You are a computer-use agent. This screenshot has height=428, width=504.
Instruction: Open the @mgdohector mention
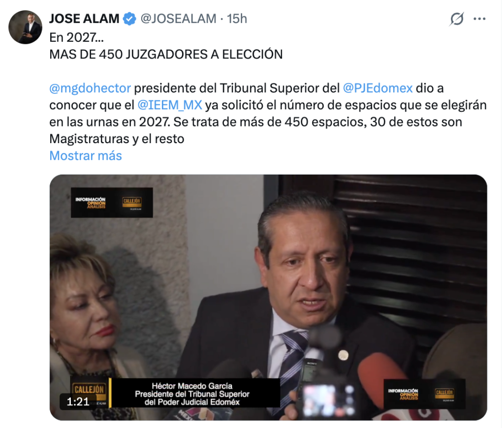(x=90, y=88)
